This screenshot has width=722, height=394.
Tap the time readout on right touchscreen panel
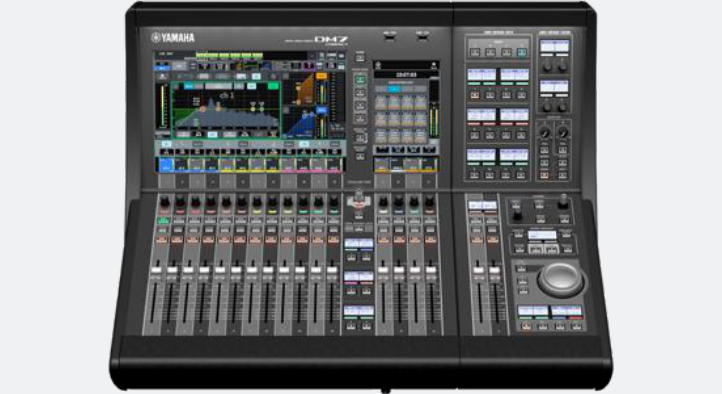[406, 75]
